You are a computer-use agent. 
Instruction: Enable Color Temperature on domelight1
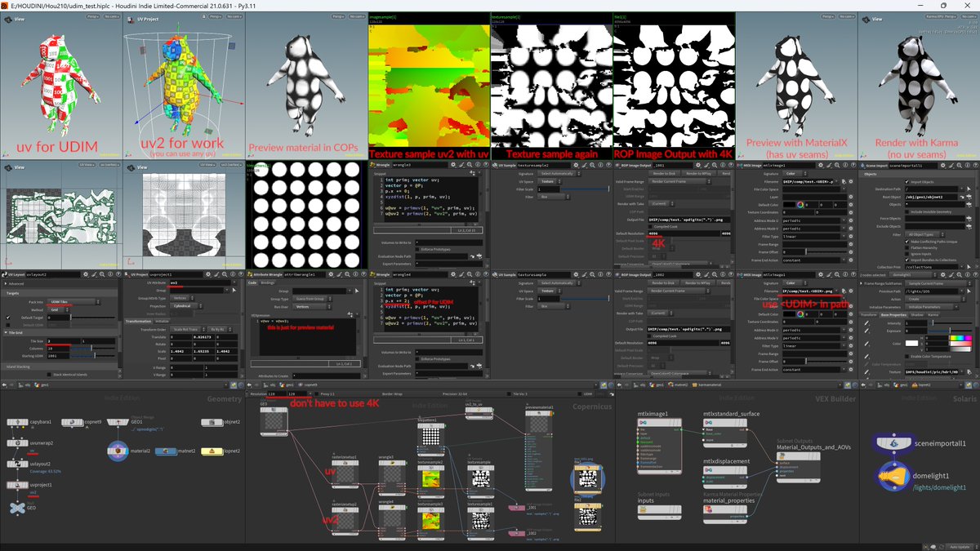(x=906, y=357)
